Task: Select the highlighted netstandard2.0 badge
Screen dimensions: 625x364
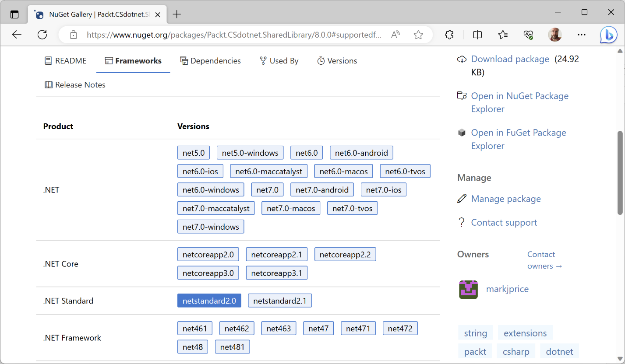Action: pos(209,301)
